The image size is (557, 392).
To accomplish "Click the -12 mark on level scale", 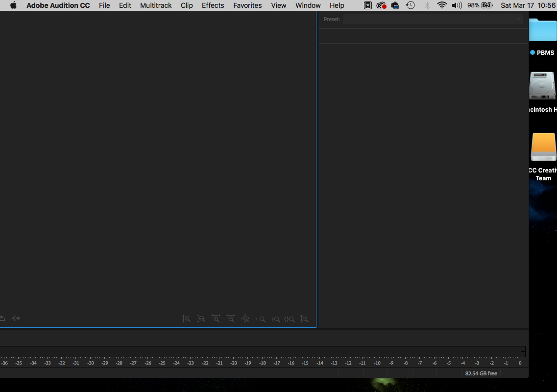I will [x=348, y=363].
